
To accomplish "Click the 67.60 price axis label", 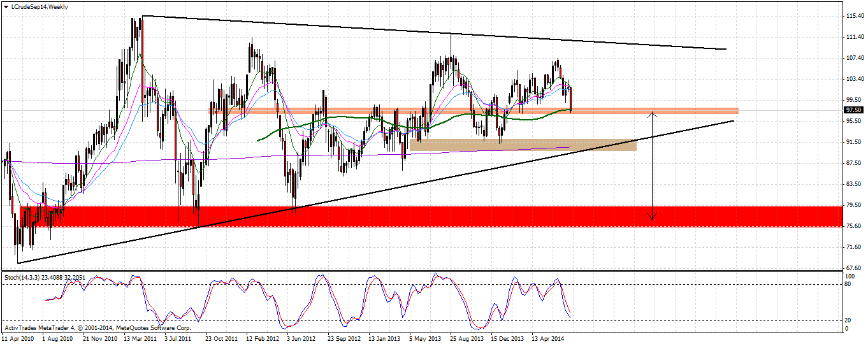I will [854, 268].
